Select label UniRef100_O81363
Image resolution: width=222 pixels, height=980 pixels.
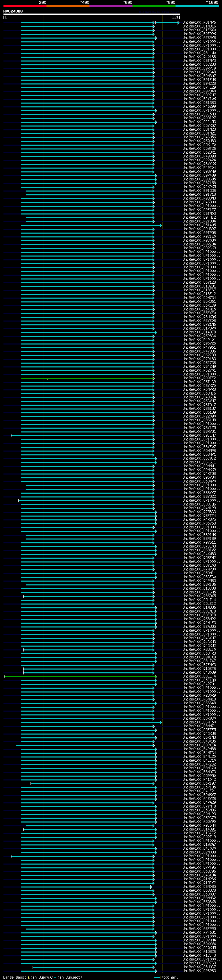(x=199, y=103)
